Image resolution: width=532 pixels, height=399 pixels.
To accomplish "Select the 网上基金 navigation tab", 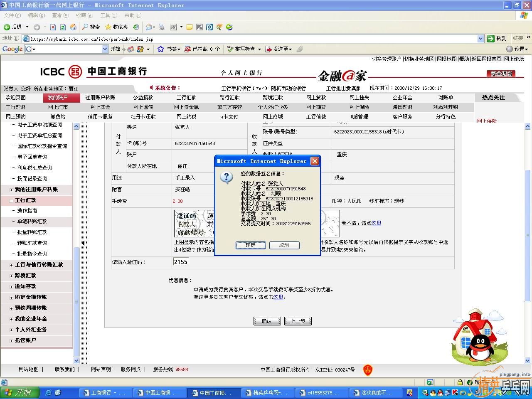I will tap(100, 107).
